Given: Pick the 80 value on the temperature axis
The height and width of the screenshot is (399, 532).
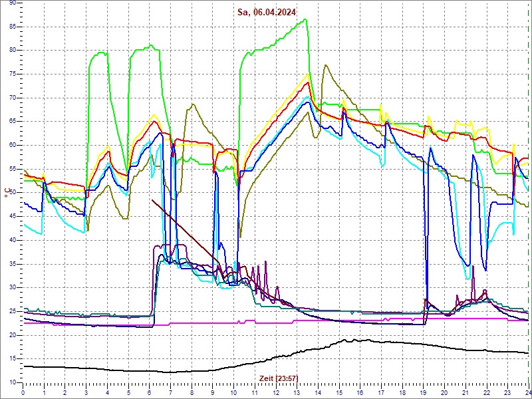Looking at the screenshot, I should (13, 51).
